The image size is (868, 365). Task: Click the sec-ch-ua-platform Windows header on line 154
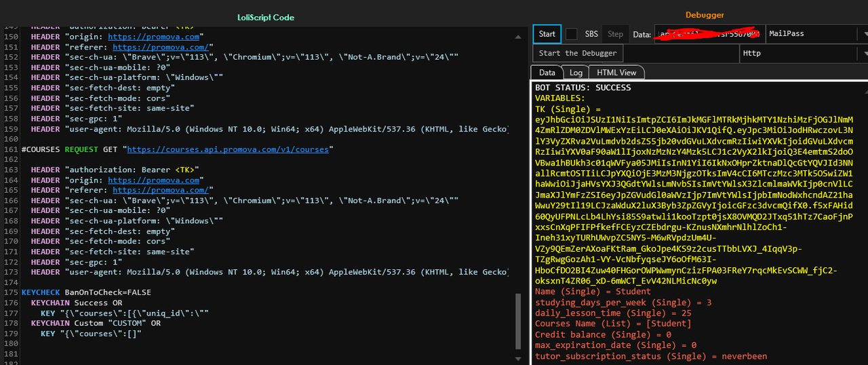click(x=127, y=77)
